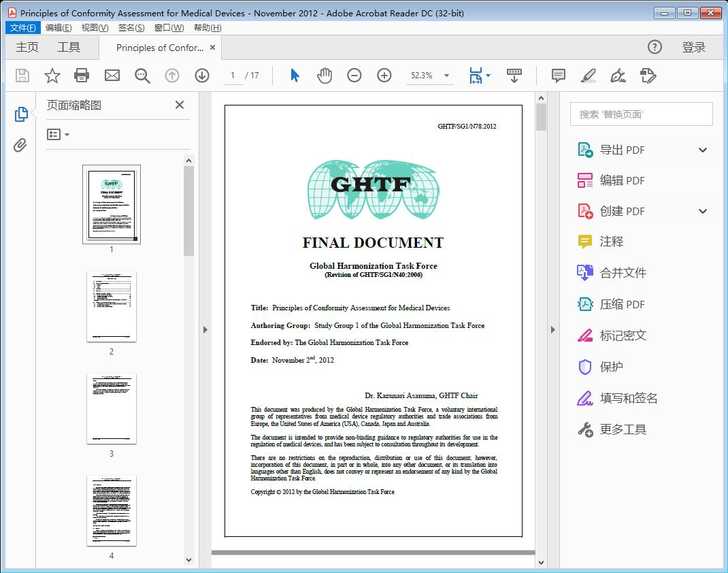Select the Principles of Confor... document tab
The width and height of the screenshot is (728, 573).
[x=160, y=48]
